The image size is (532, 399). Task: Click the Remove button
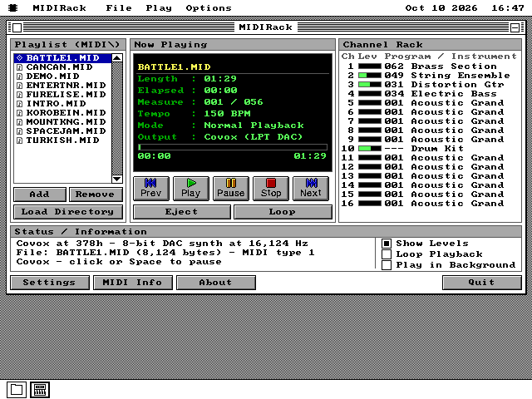96,195
